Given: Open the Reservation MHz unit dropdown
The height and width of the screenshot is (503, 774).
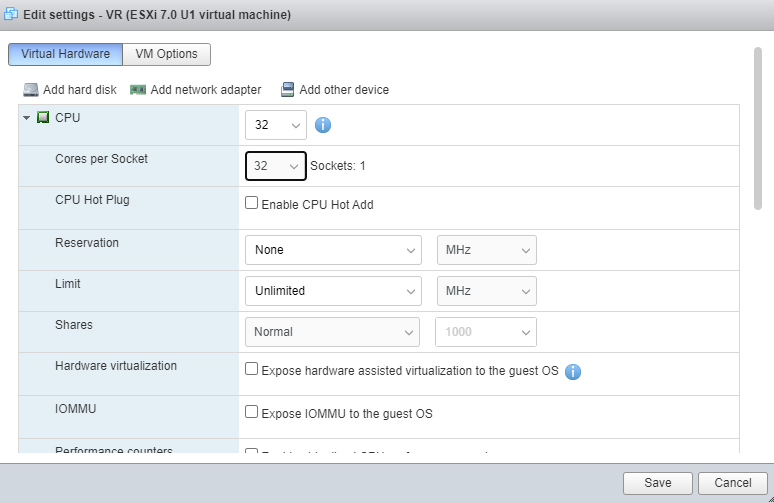Looking at the screenshot, I should pyautogui.click(x=487, y=250).
